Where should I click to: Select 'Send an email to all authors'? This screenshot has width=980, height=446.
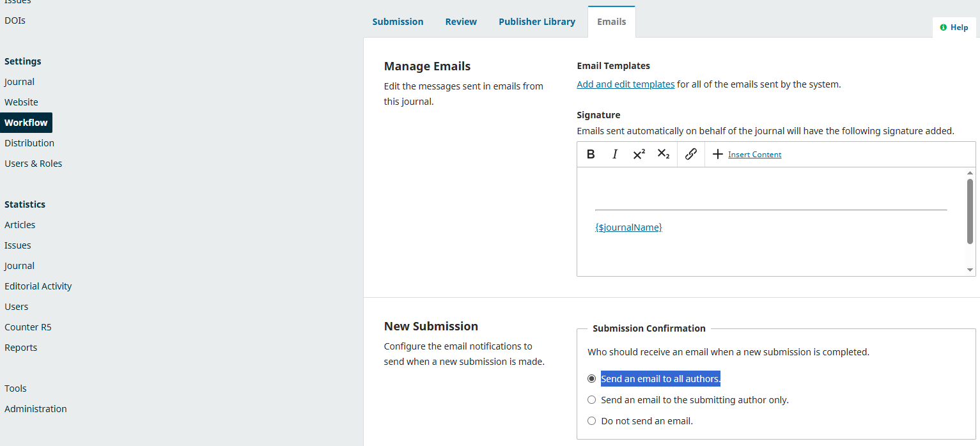tap(591, 379)
